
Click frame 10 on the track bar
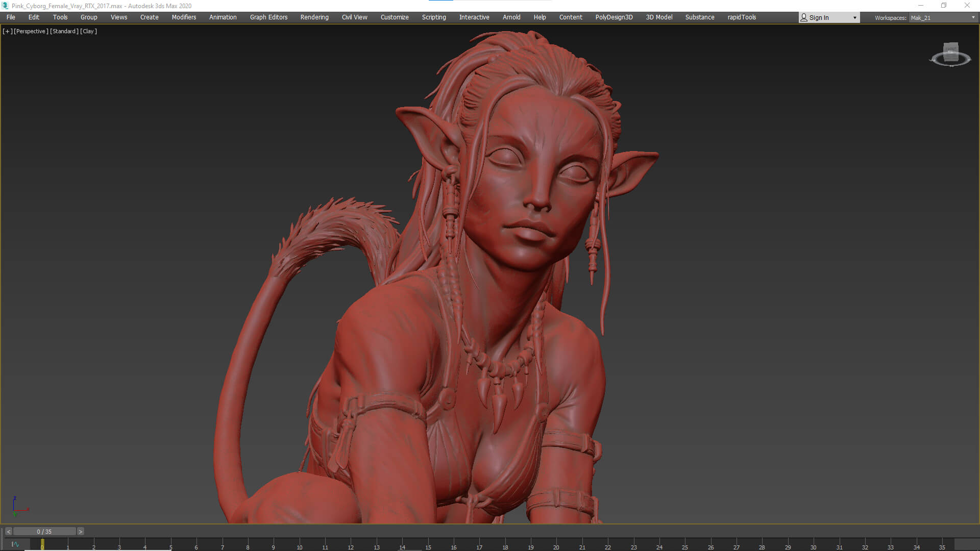click(300, 544)
